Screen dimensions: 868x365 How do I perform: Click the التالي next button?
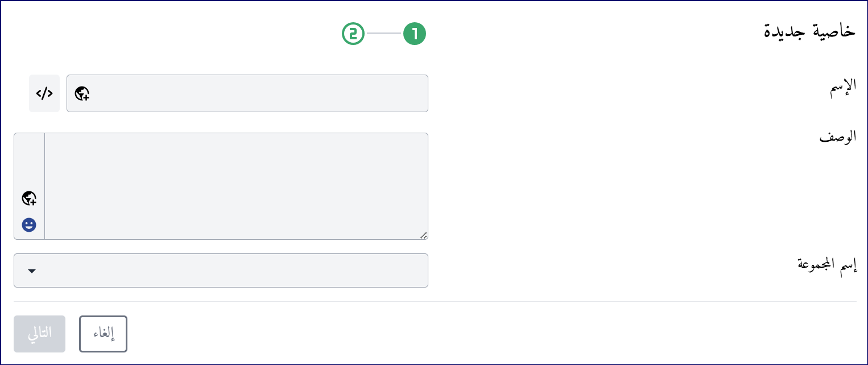pyautogui.click(x=40, y=334)
